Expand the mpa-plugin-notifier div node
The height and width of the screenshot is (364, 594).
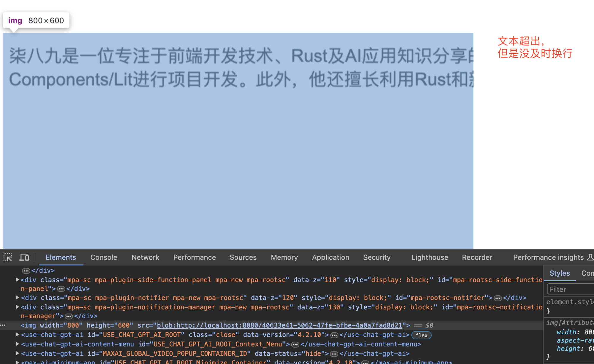click(x=17, y=298)
